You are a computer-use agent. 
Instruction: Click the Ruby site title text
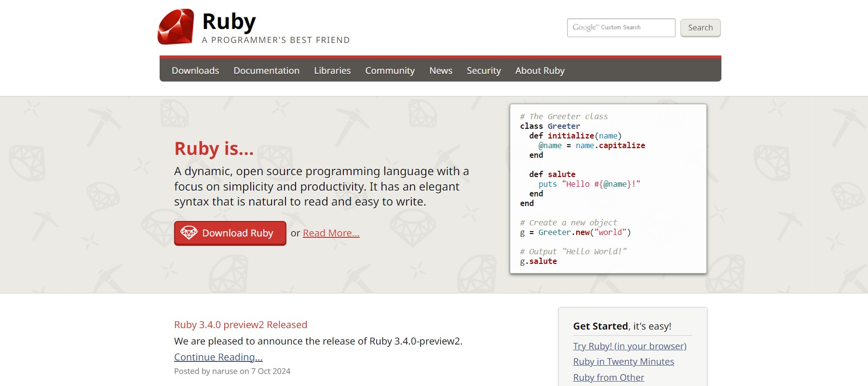(229, 22)
